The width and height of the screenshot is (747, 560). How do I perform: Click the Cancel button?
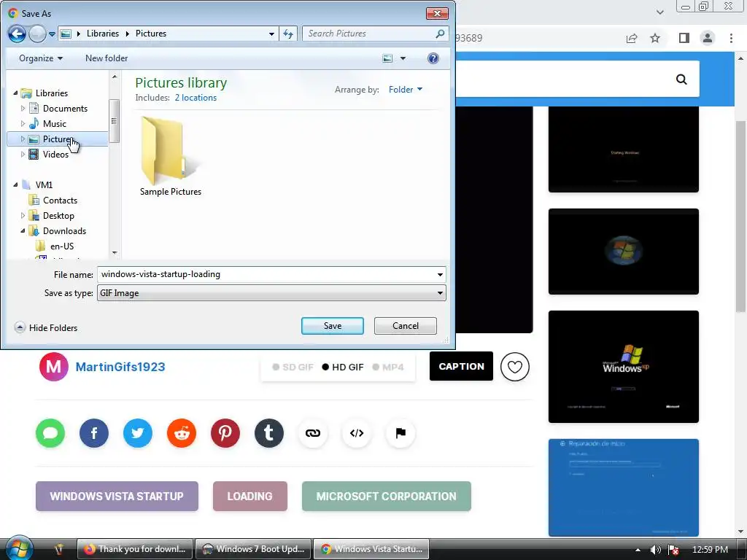[x=406, y=326]
